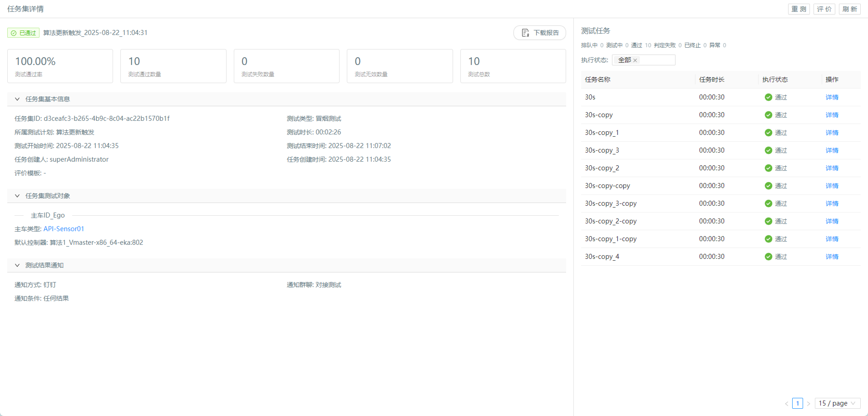Screen dimensions: 868x416
Task: Click the task name 30s-copy_3-copy
Action: click(611, 204)
